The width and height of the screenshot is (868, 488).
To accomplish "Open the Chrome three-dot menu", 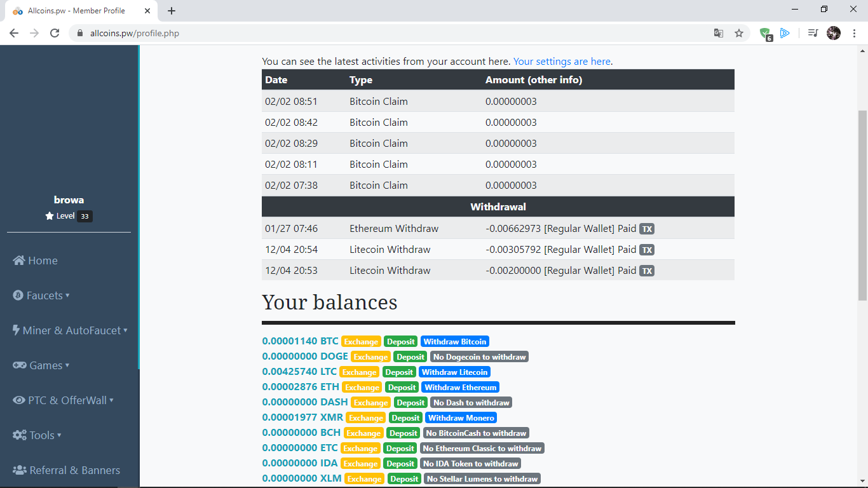I will (854, 33).
